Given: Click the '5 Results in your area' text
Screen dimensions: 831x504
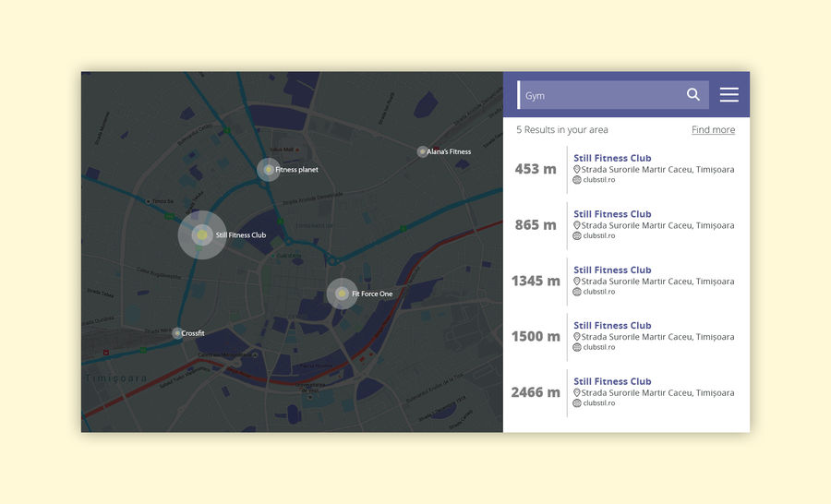Looking at the screenshot, I should (561, 130).
